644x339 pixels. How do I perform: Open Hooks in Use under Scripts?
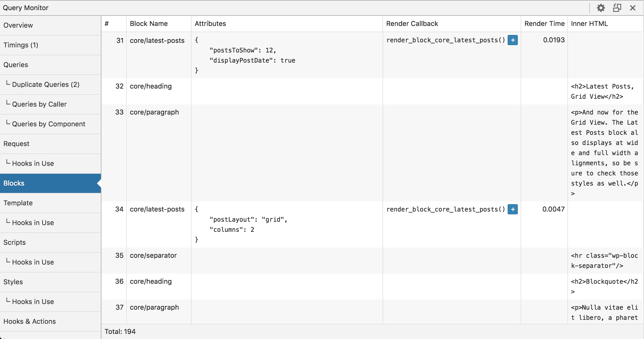click(x=50, y=262)
